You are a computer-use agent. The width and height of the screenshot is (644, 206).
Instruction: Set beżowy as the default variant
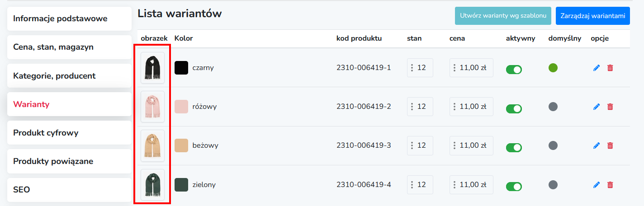pyautogui.click(x=553, y=145)
